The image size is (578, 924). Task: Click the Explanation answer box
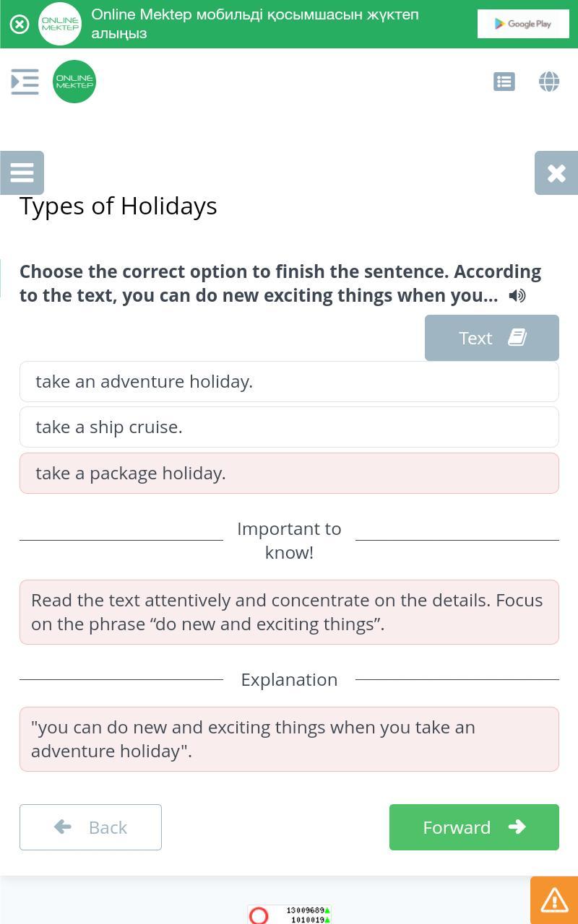289,738
